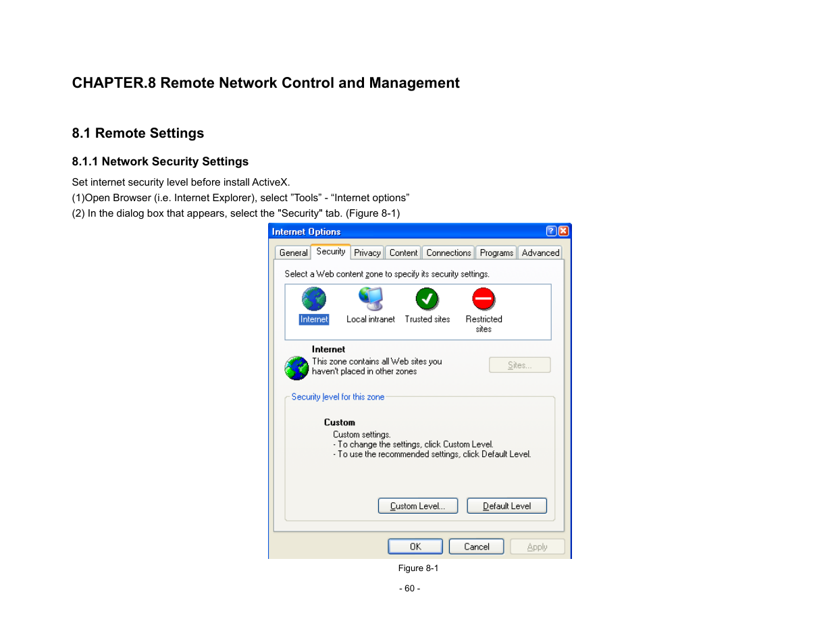Select the Local intranet zone icon
834x644 pixels.
[x=371, y=299]
